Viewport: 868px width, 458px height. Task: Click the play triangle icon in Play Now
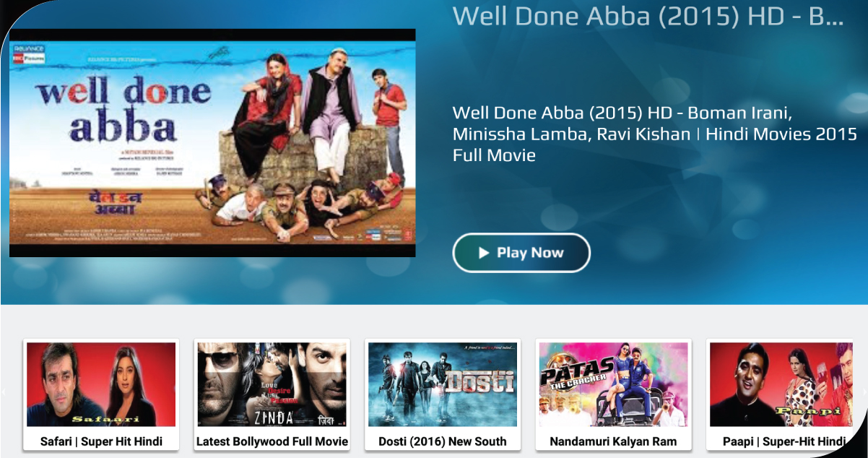coord(484,253)
